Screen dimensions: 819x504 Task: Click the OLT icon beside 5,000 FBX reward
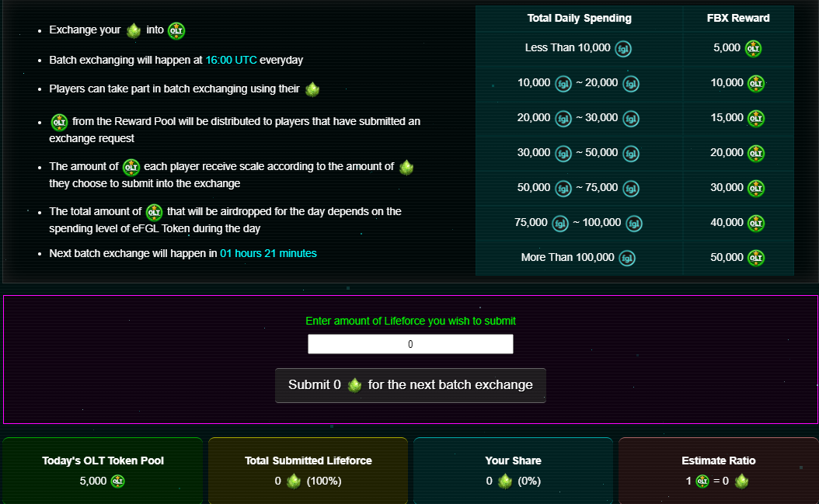coord(754,48)
